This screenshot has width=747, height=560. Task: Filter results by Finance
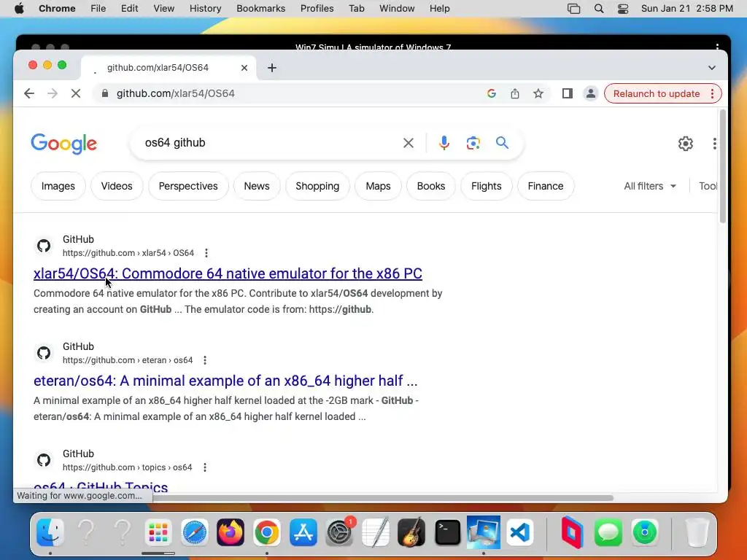coord(546,186)
